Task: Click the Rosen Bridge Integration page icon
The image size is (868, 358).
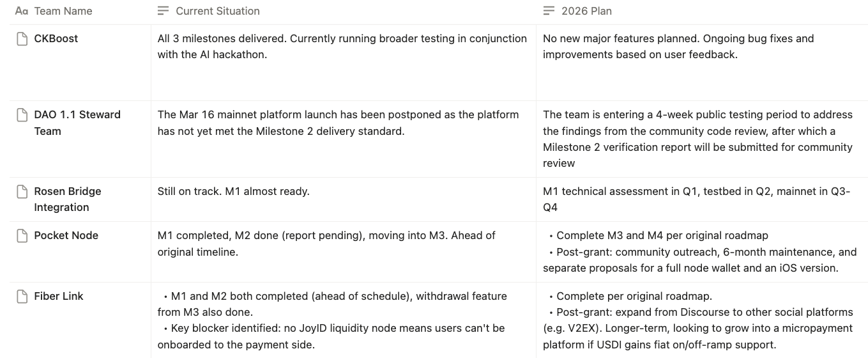Action: tap(22, 192)
